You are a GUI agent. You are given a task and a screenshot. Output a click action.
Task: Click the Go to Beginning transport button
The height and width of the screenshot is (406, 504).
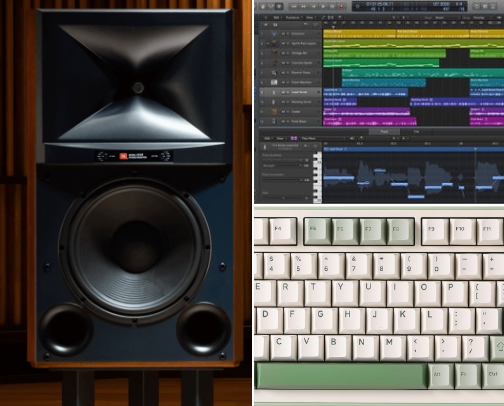click(x=314, y=6)
